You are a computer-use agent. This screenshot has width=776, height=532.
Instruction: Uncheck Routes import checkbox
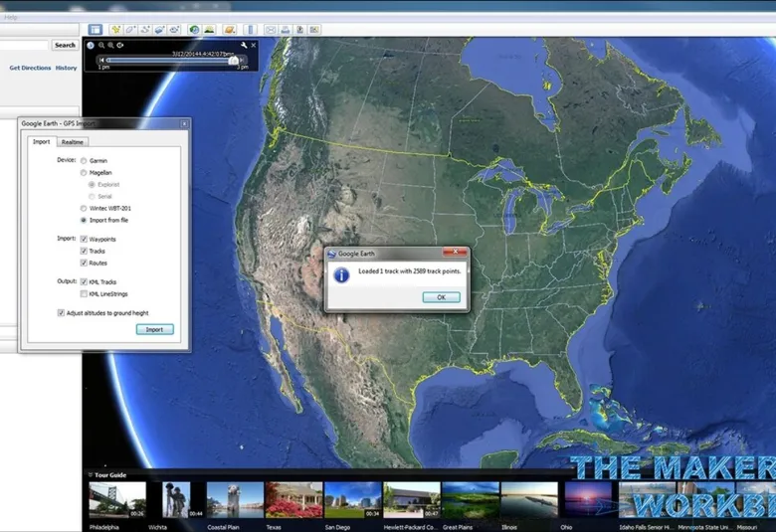point(84,263)
